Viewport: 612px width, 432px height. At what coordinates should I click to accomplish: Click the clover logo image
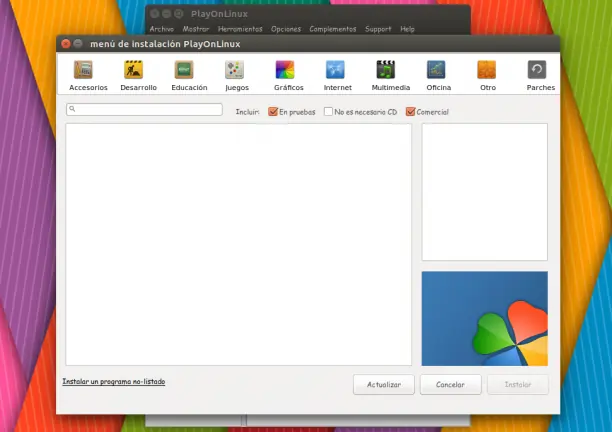coord(485,318)
